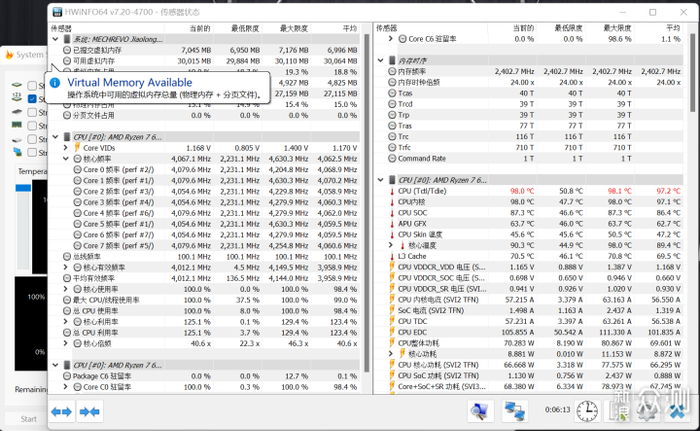Viewport: 700px width, 431px height.
Task: Click the red 98.0 °C current value
Action: [x=522, y=191]
